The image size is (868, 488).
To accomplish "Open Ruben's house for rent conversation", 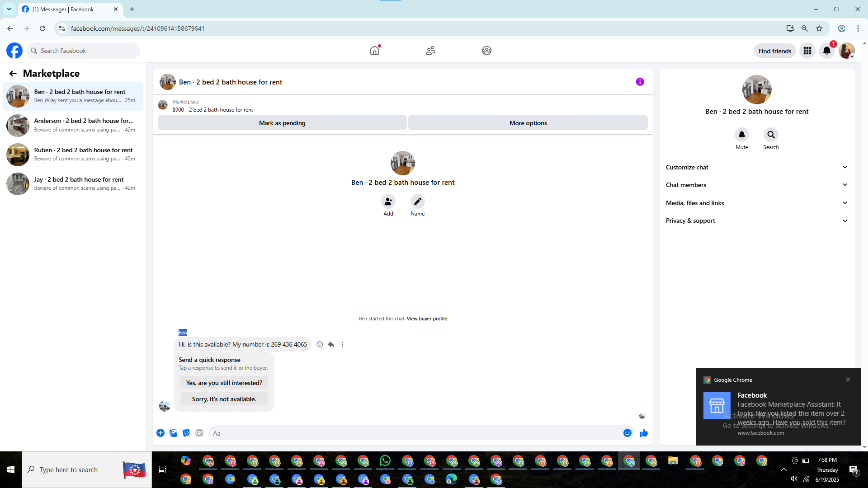I will 73,155.
